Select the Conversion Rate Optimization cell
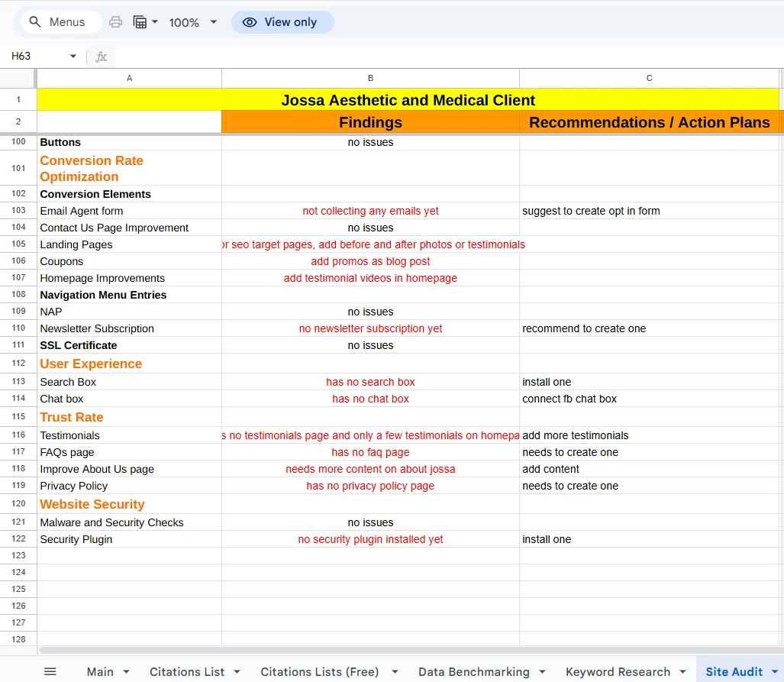This screenshot has height=682, width=784. (130, 168)
